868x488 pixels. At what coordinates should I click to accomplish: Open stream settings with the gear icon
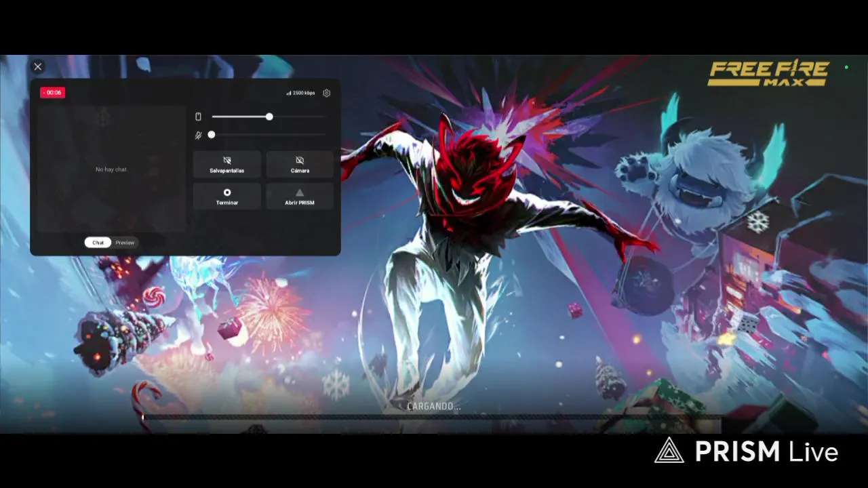(x=326, y=93)
